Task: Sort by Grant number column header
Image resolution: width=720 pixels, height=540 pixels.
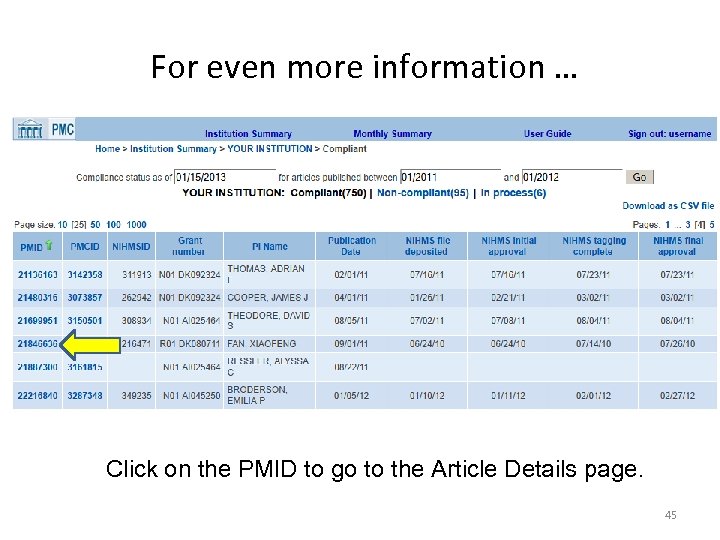Action: pos(189,246)
